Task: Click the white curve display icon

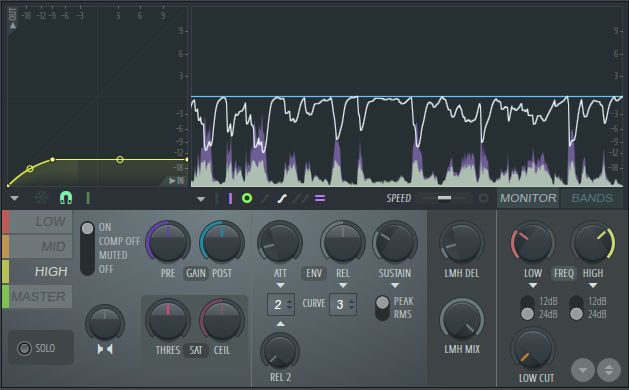Action: pyautogui.click(x=282, y=198)
